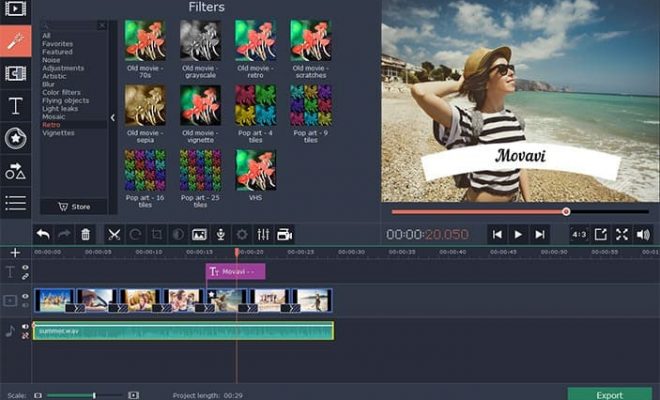Toggle title track visibility eye

(25, 267)
